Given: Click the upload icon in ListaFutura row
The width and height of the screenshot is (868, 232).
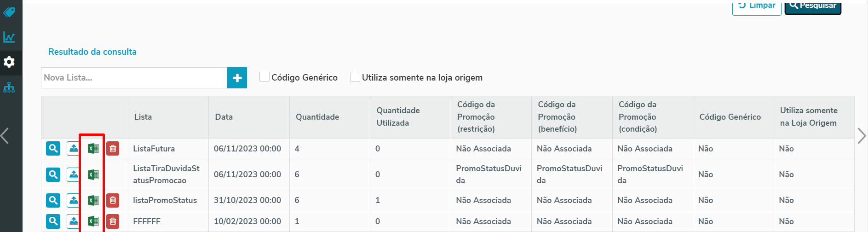Looking at the screenshot, I should coord(73,149).
